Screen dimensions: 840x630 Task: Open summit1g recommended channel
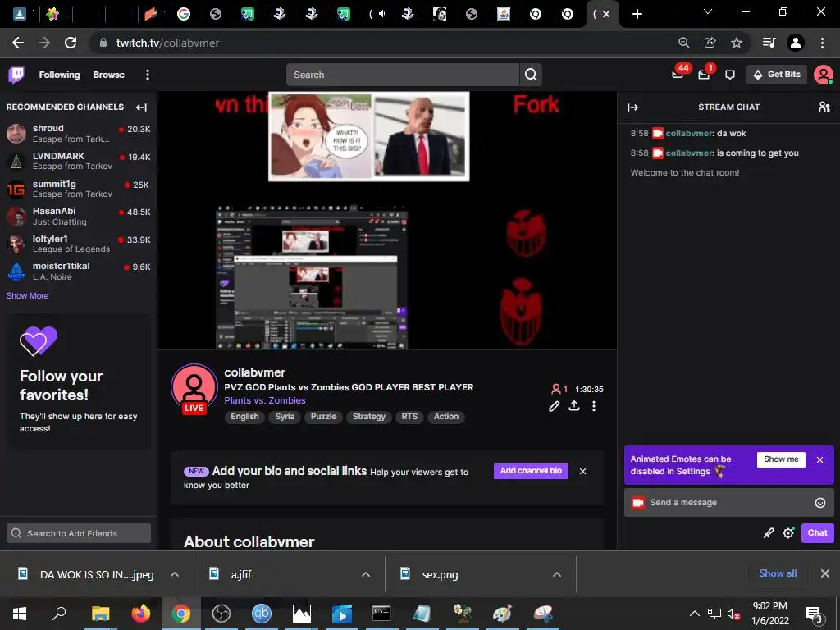[78, 189]
